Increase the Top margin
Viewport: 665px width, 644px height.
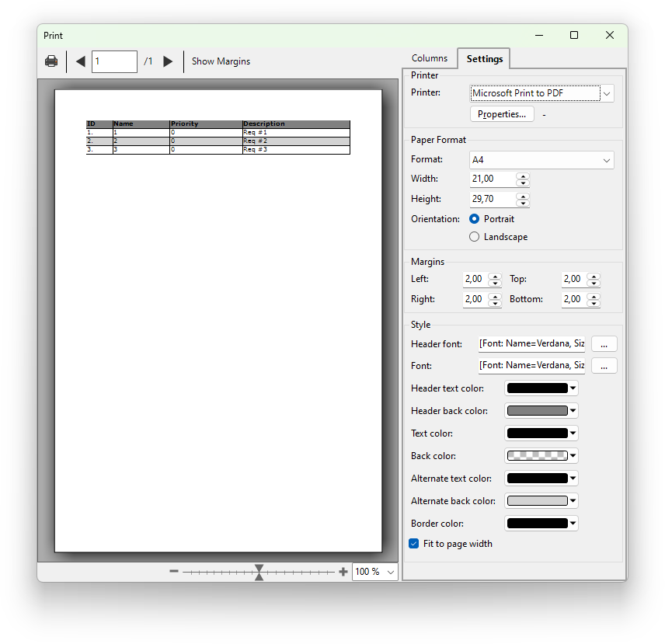594,276
